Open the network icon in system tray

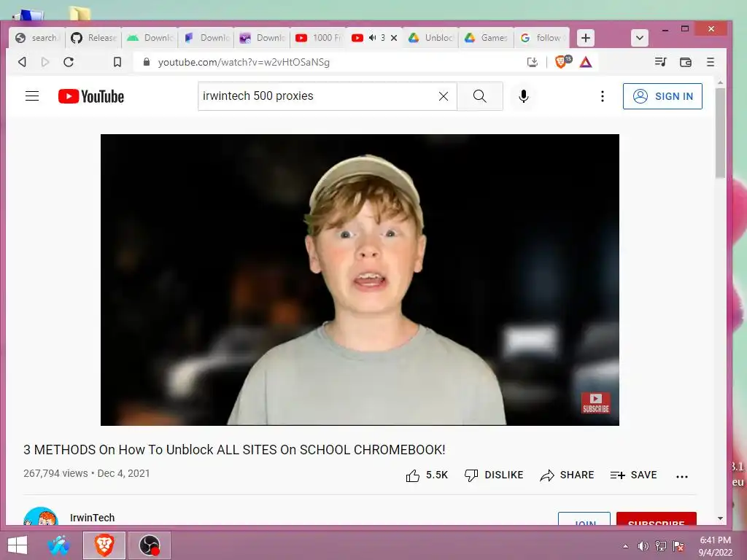pyautogui.click(x=661, y=546)
